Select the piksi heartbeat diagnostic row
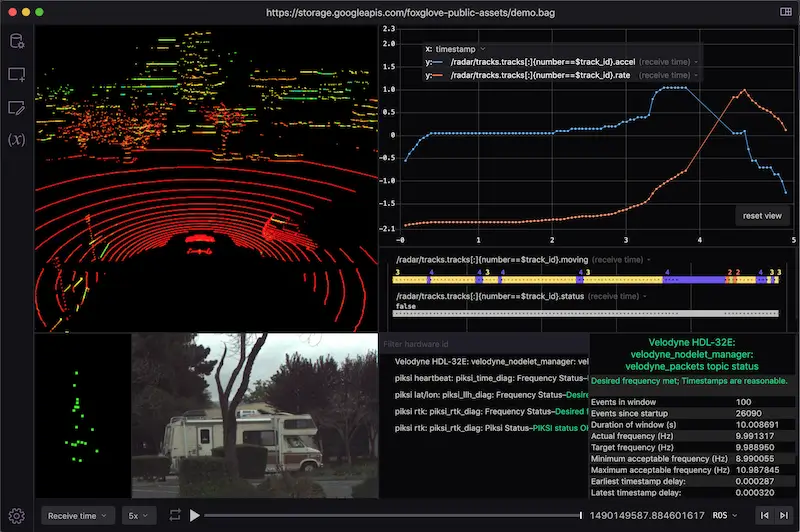Screen dimensions: 800x532 tap(491, 378)
